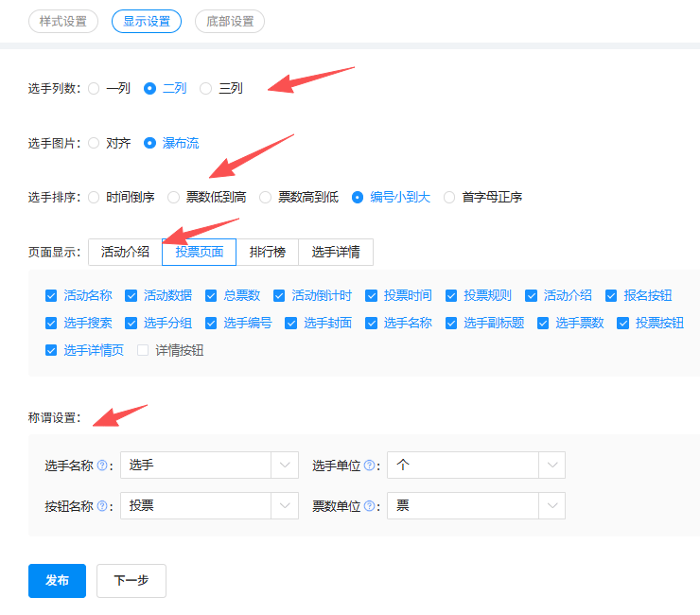Screen dimensions: 700x615
Task: Switch to 底部设置 tab
Action: pos(230,22)
